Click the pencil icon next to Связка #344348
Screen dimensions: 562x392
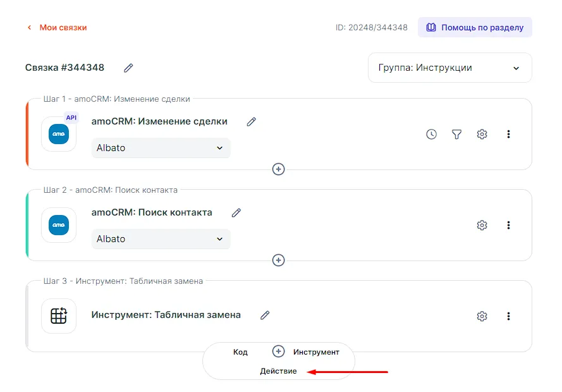coord(128,68)
